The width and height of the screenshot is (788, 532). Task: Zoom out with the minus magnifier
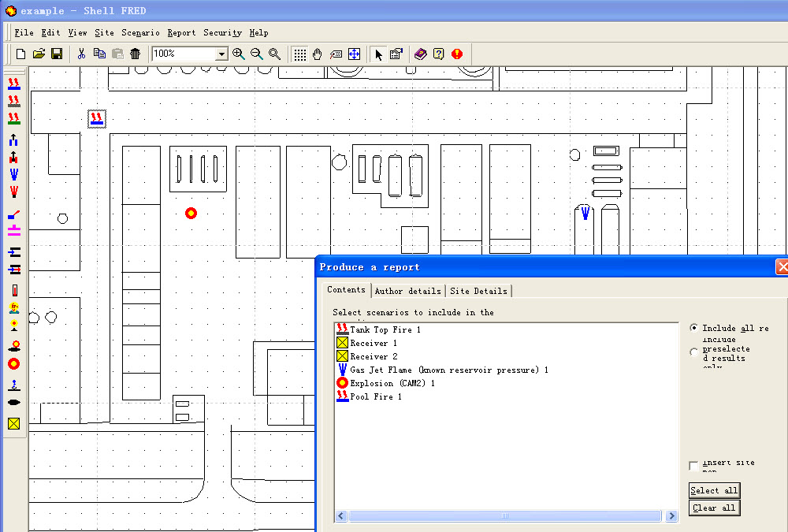[257, 54]
